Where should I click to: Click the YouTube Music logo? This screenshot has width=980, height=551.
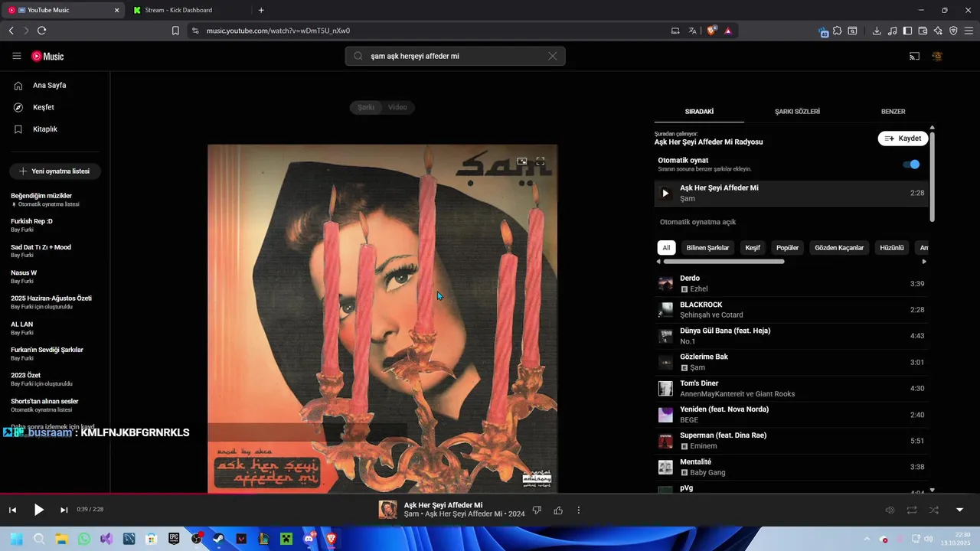(47, 56)
